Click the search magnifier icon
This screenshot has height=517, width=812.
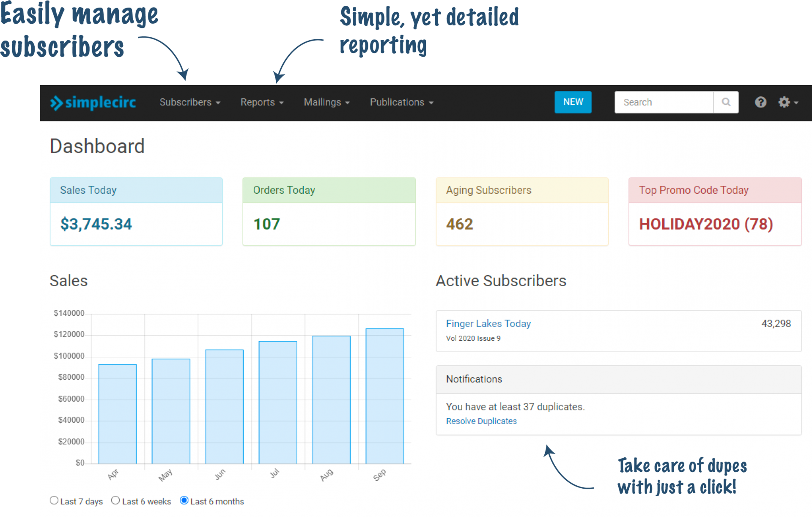pyautogui.click(x=726, y=102)
